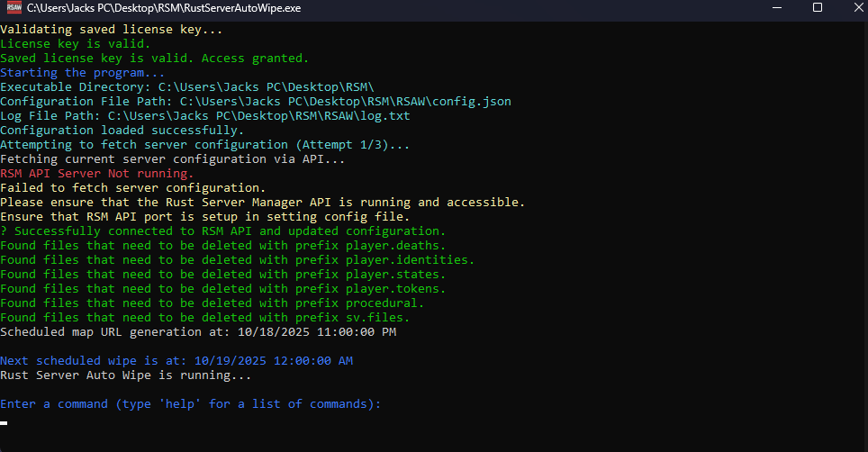Maximize the RustServerAutoWipe console window
Image resolution: width=868 pixels, height=452 pixels.
(817, 8)
